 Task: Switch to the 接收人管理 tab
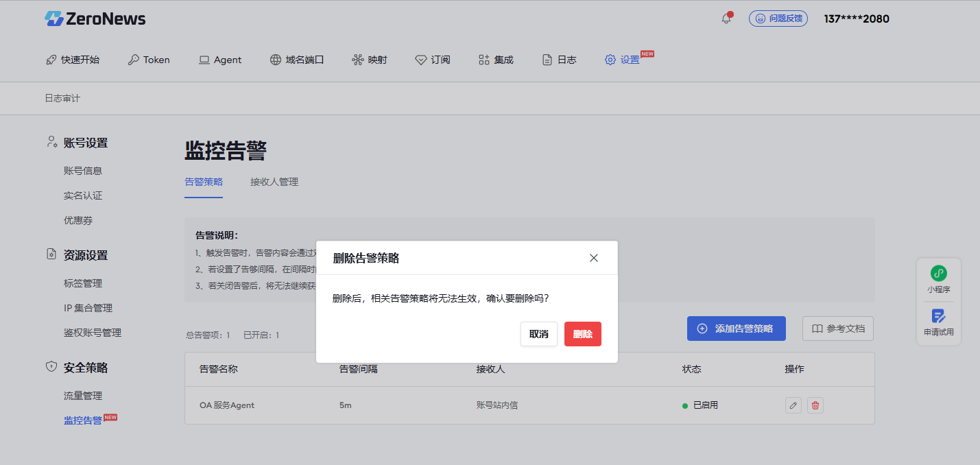[274, 182]
